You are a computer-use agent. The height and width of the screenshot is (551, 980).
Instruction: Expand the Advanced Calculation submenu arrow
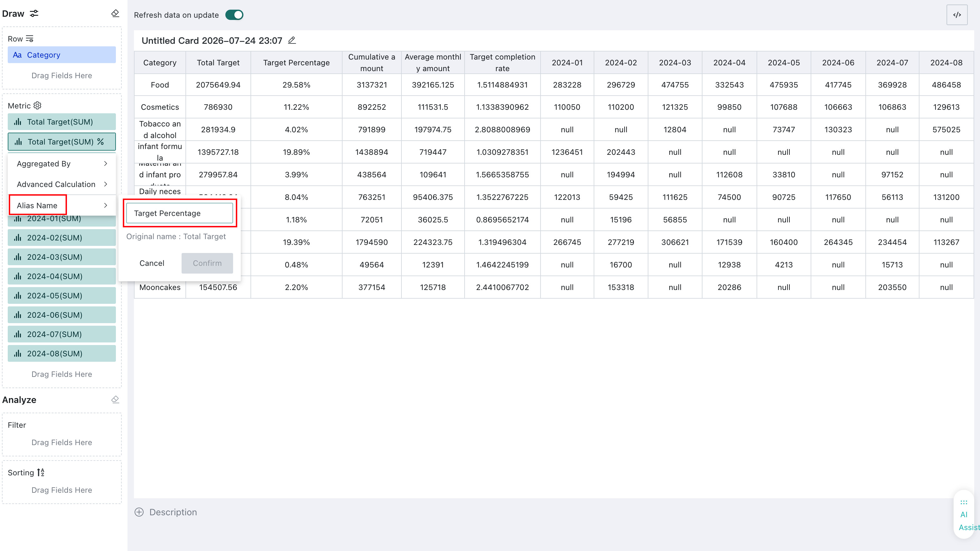pos(105,184)
